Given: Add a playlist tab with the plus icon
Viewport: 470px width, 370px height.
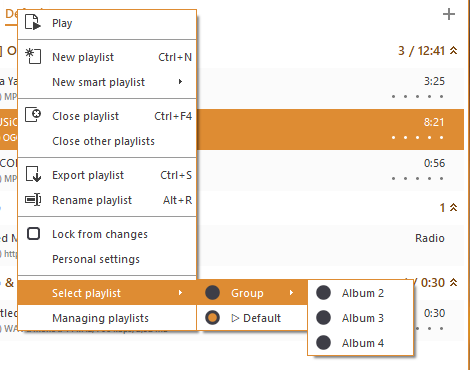Looking at the screenshot, I should [x=449, y=14].
